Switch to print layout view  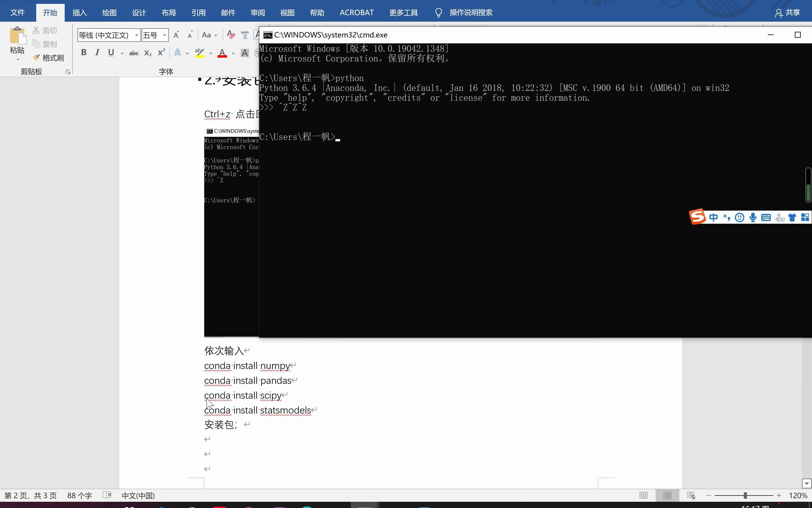tap(667, 495)
